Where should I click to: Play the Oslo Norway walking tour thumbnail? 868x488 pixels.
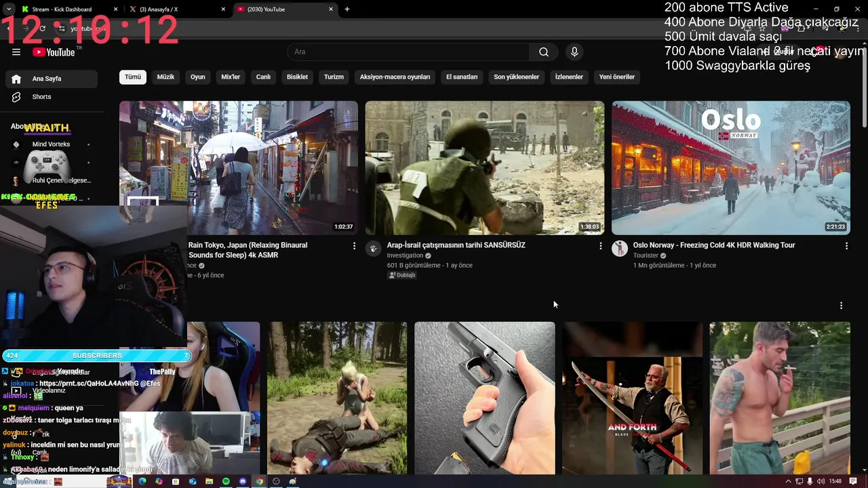pyautogui.click(x=731, y=168)
